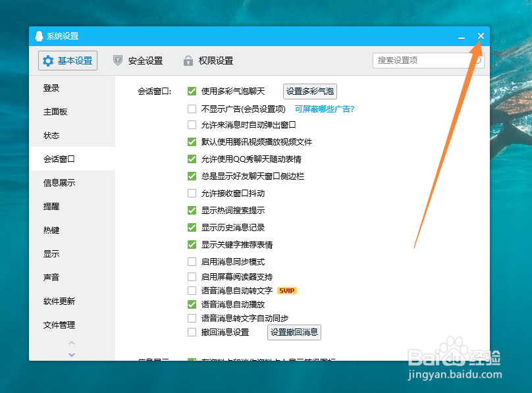
Task: Uncheck 使用多彩气泡聊天
Action: (192, 92)
